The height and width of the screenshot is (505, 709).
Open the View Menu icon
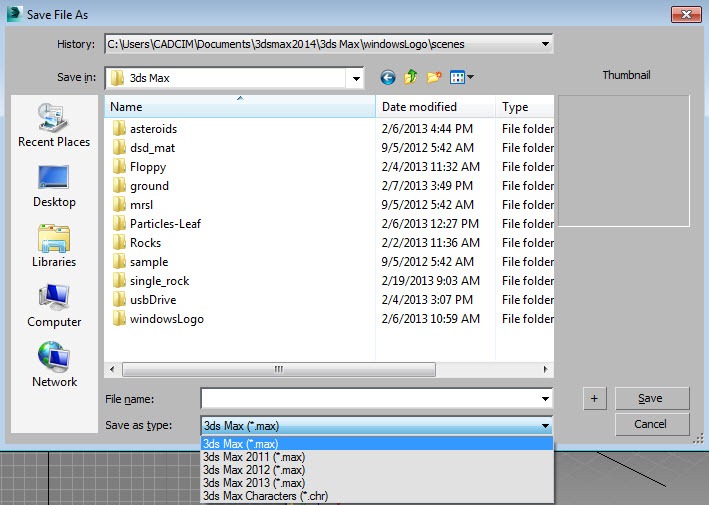[462, 77]
